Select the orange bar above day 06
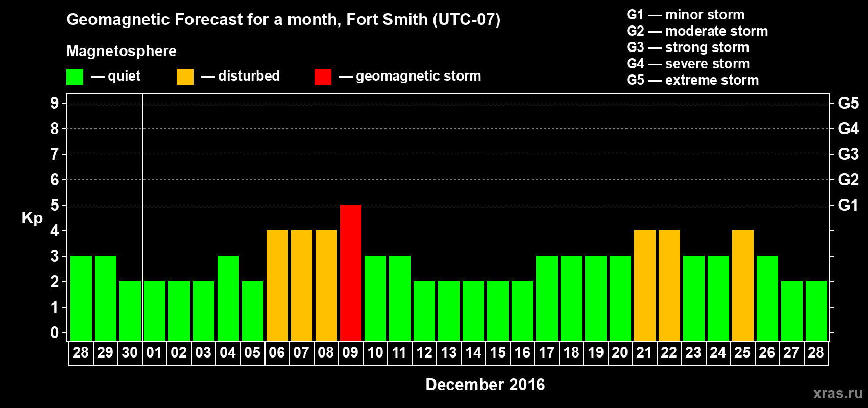The image size is (868, 408). coord(277,285)
